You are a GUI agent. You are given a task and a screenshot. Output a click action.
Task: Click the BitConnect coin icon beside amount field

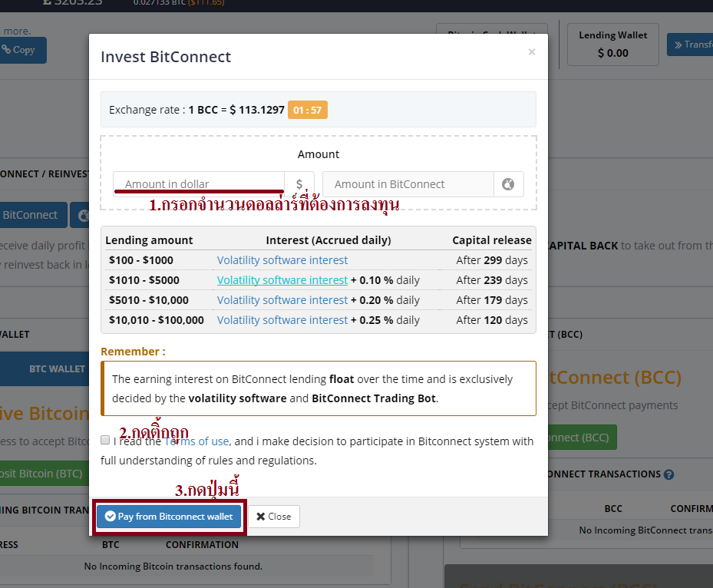(508, 184)
